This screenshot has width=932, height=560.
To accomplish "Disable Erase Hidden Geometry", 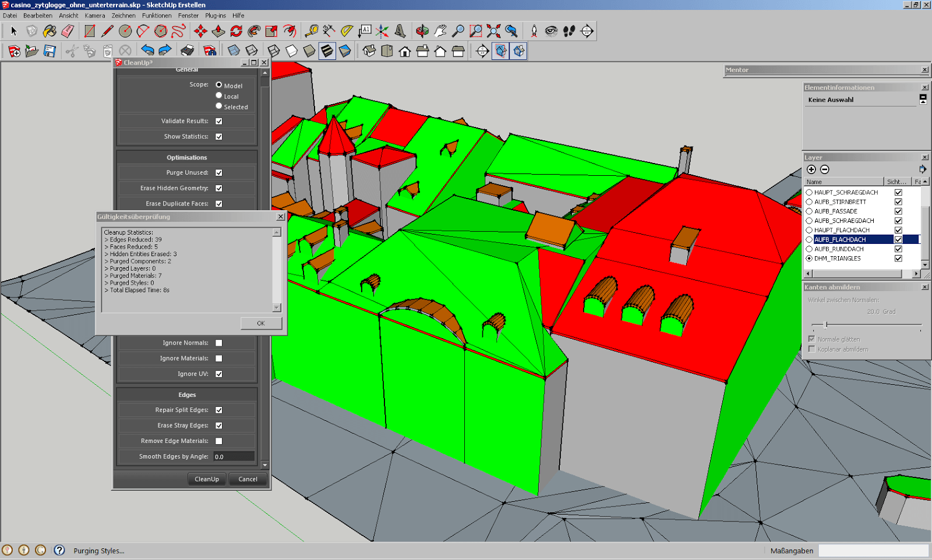I will [x=219, y=188].
